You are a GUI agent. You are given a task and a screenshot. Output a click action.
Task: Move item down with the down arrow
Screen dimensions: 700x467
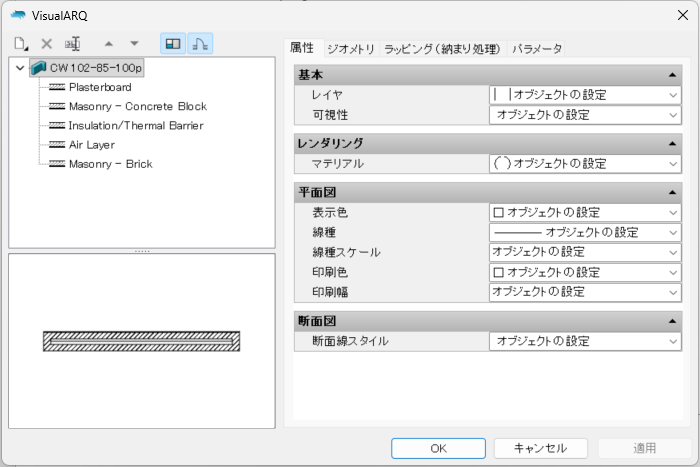pos(134,44)
